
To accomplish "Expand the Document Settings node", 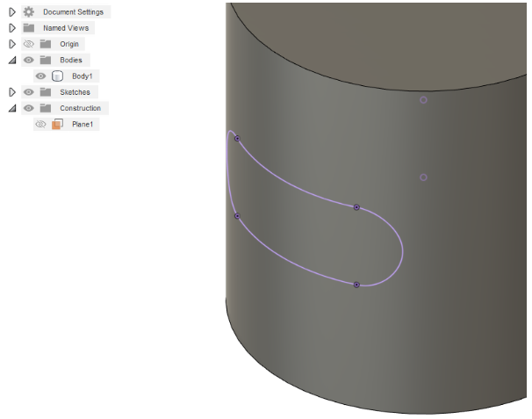I will pos(12,12).
